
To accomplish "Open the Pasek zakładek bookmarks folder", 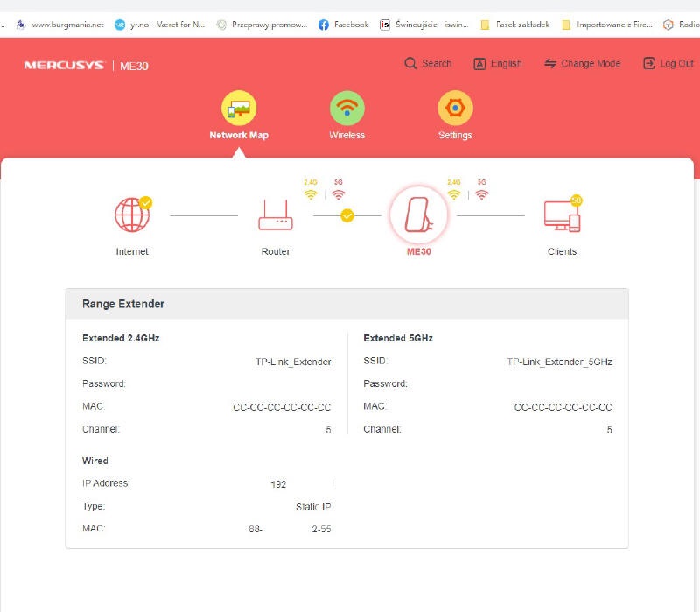I will (x=515, y=25).
